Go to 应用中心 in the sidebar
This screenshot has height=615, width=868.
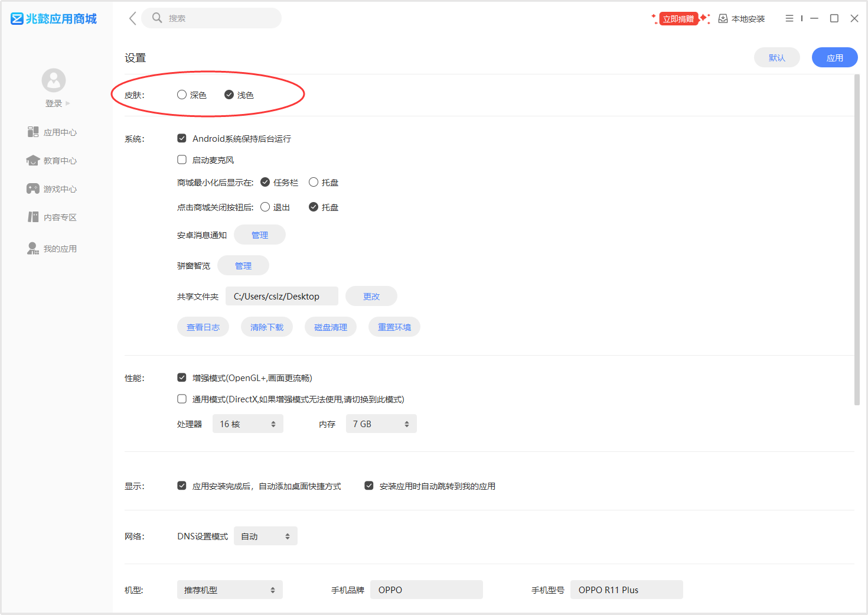53,132
